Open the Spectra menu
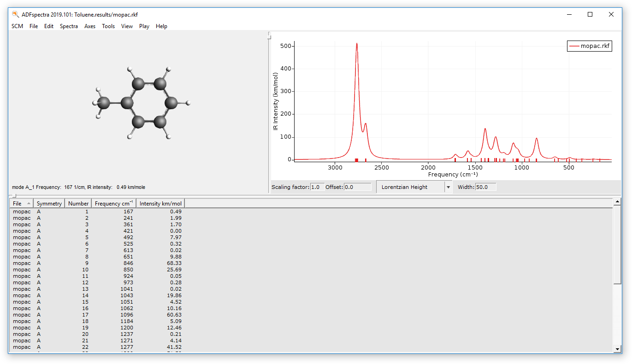Image resolution: width=632 pixels, height=364 pixels. tap(69, 26)
